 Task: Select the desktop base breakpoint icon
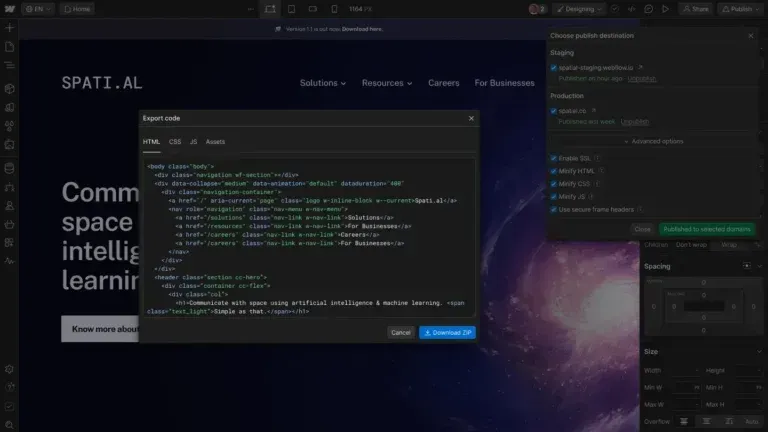point(270,9)
